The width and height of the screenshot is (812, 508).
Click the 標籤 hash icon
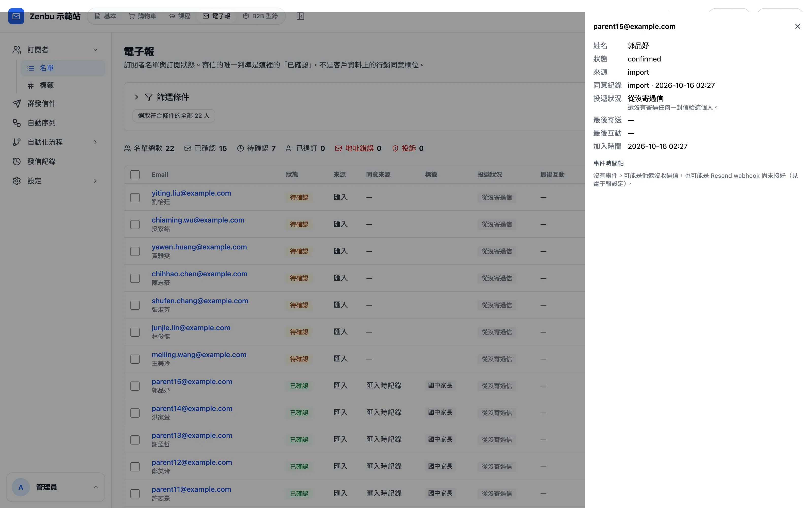tap(30, 85)
